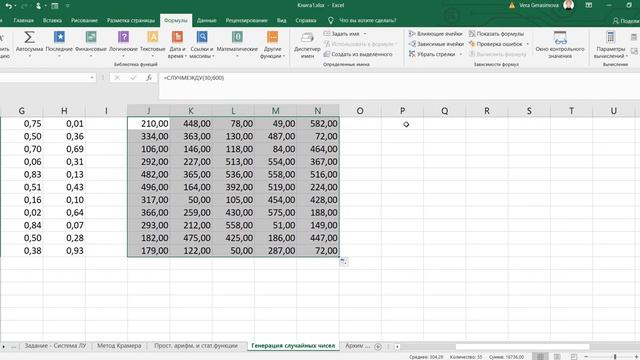Switch to Page Layout view in the status bar
The width and height of the screenshot is (640, 360).
click(x=557, y=357)
